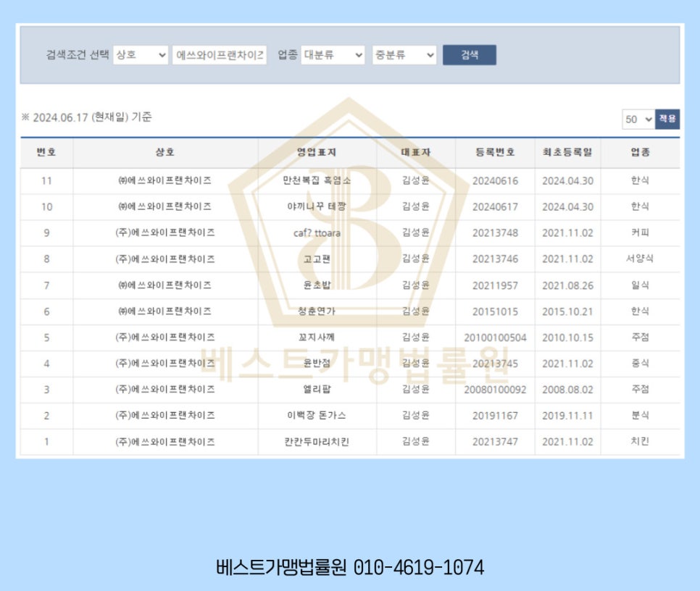Click registration number 20240616
The image size is (700, 591).
[x=495, y=180]
